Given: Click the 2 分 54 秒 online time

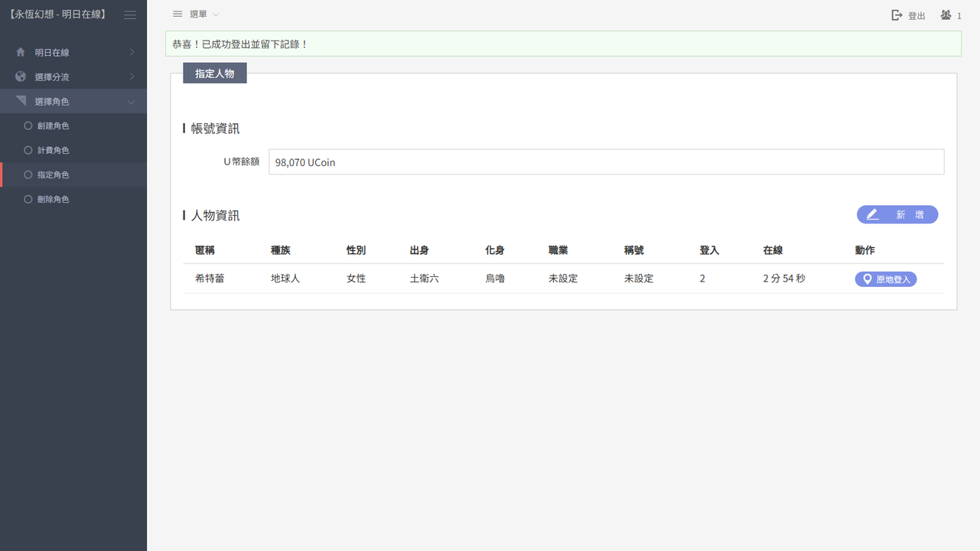Looking at the screenshot, I should click(x=784, y=279).
